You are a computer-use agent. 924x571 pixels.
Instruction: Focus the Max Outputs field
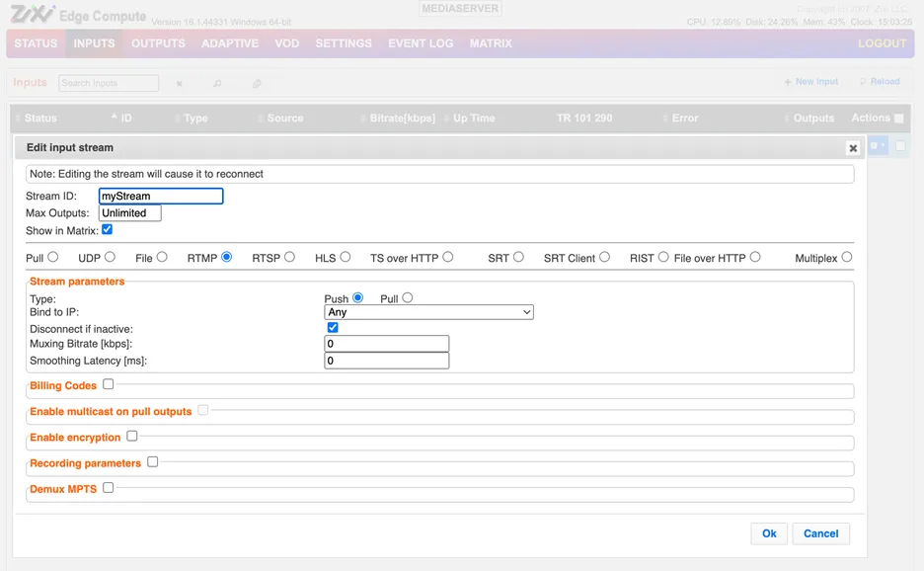(x=129, y=213)
